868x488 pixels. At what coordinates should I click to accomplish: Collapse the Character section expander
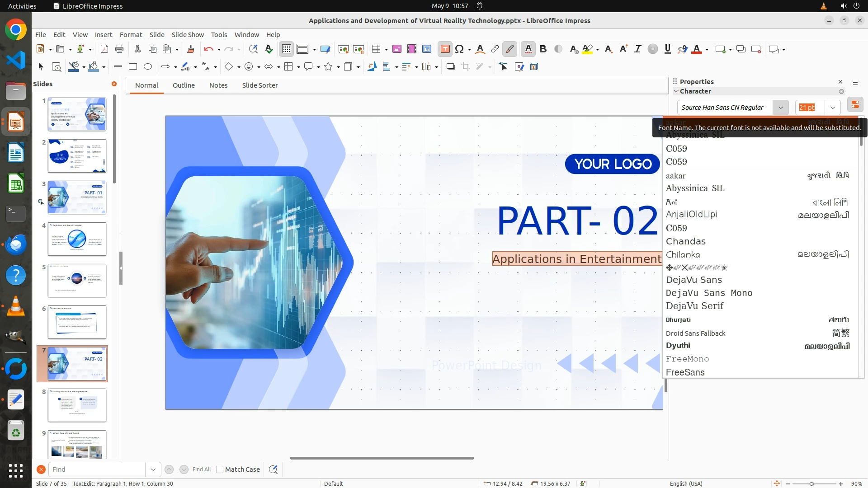[x=676, y=91]
